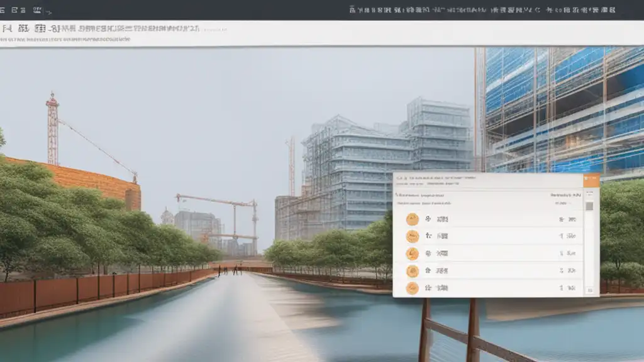Screen dimensions: 644x362
Task: Click the orange button at the panel's top-right corner
Action: [x=591, y=181]
